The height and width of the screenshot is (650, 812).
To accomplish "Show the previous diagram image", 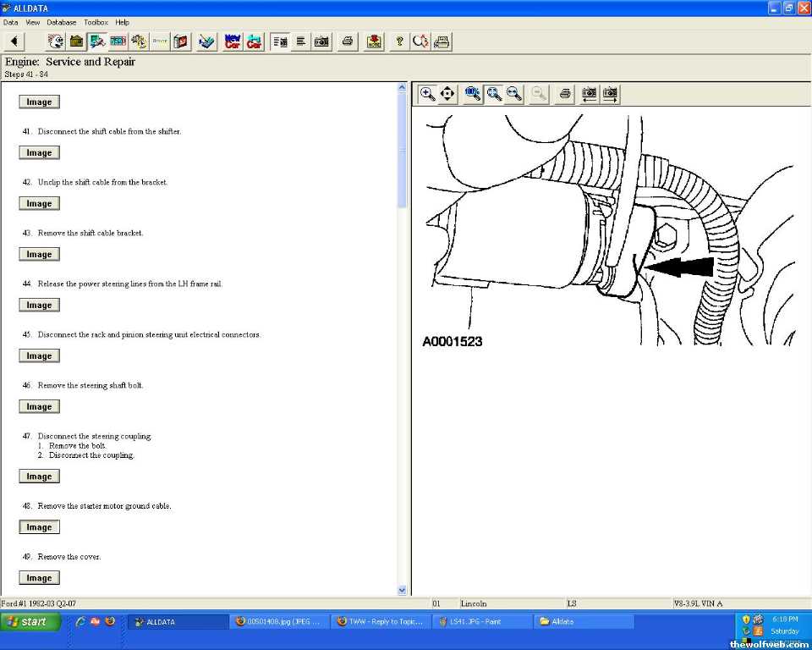I will coord(590,94).
